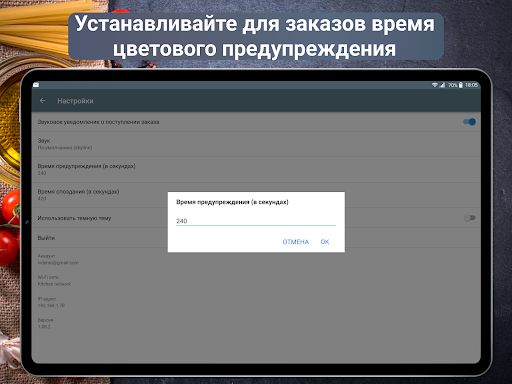Click the Аккаунт email entry
The image size is (512, 384).
[58, 259]
